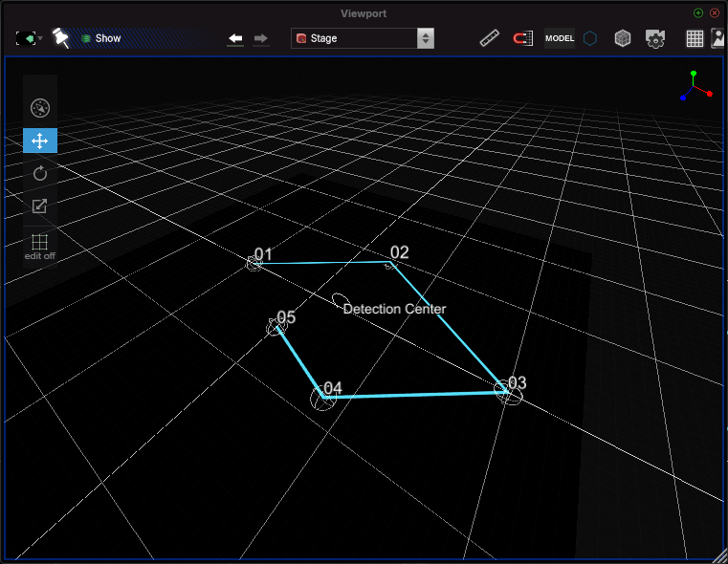Expand the camera view dropdown arrow

[41, 38]
